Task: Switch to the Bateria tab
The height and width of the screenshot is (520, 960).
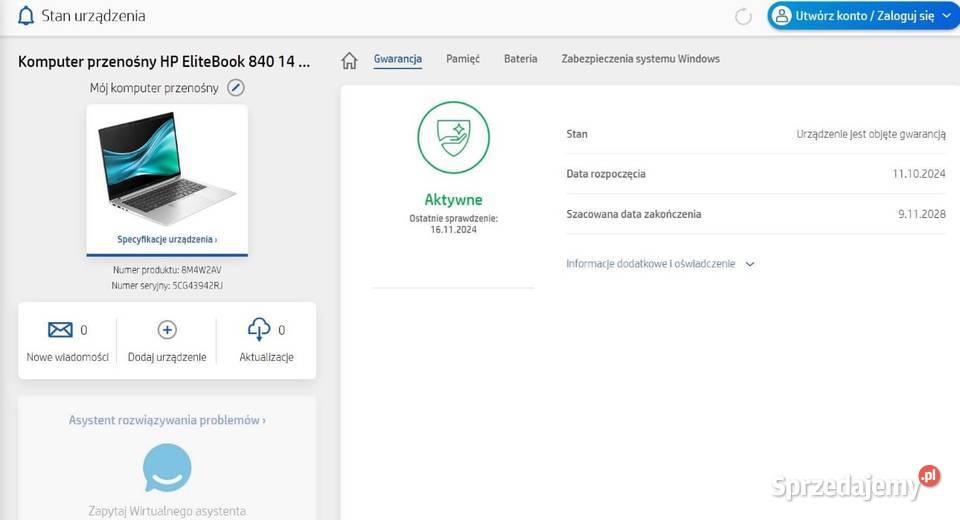Action: tap(520, 59)
